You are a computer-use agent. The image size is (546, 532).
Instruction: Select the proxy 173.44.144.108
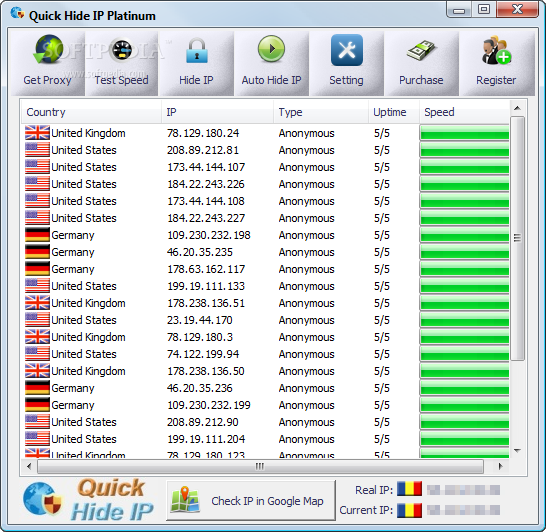point(206,201)
